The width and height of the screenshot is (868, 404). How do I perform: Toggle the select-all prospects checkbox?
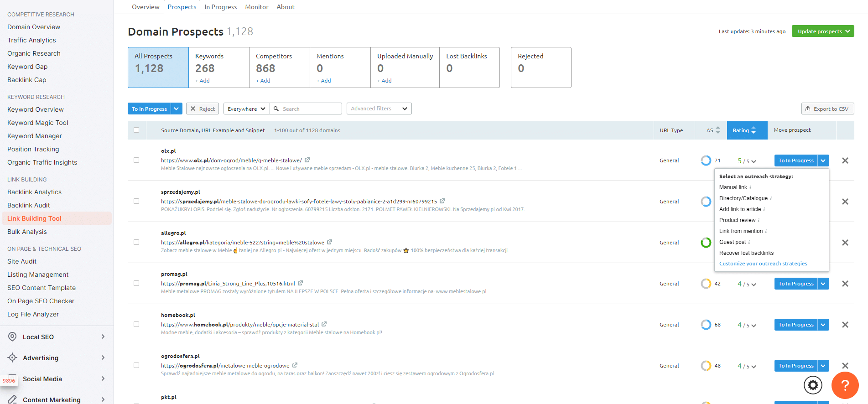click(136, 130)
